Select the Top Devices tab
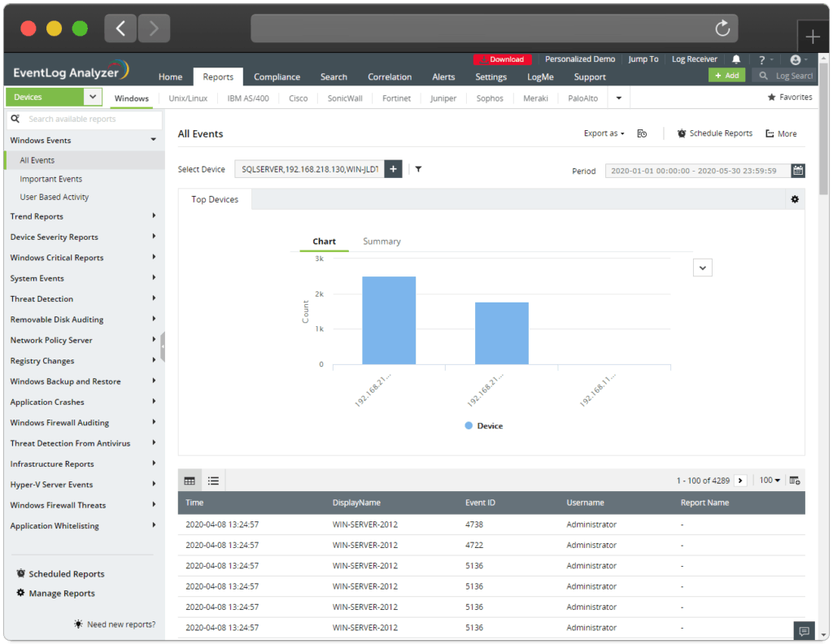Image resolution: width=833 pixels, height=644 pixels. [215, 199]
